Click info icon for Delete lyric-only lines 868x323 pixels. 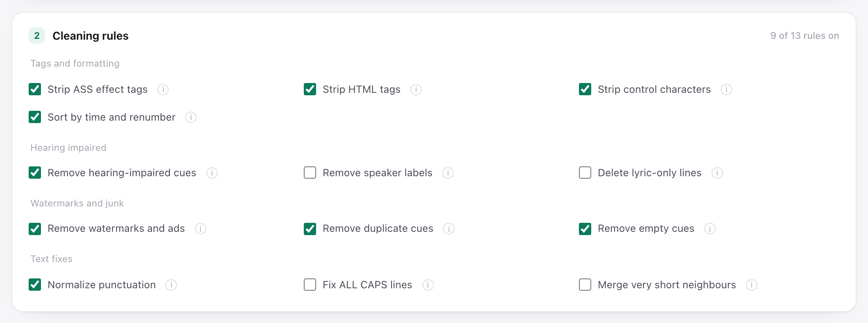(x=717, y=173)
